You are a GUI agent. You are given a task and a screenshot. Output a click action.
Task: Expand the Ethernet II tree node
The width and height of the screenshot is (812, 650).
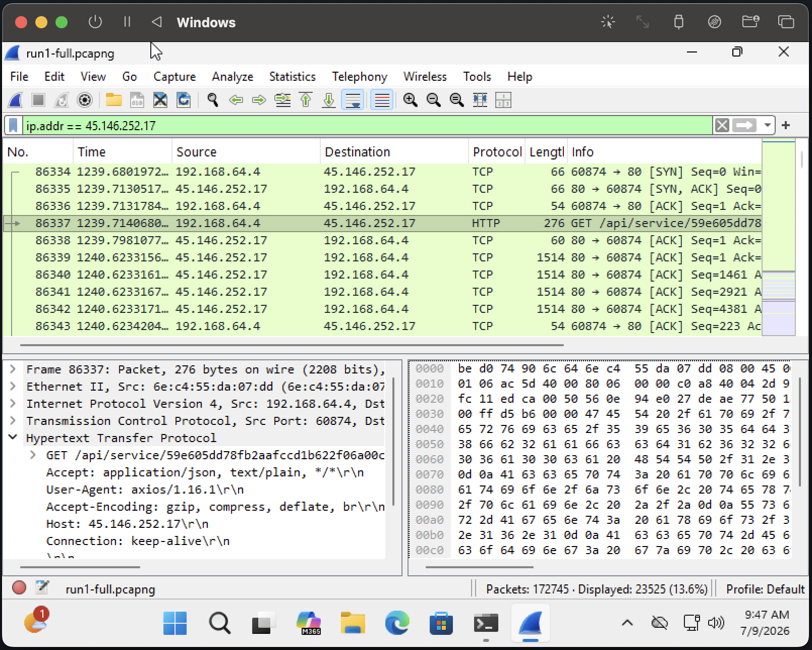click(13, 387)
